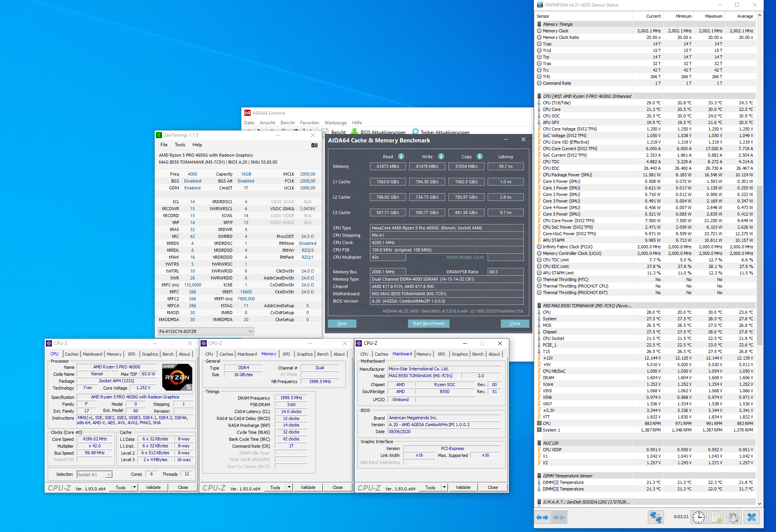Open HWiNFO sensor settings gear icon

pyautogui.click(x=734, y=517)
